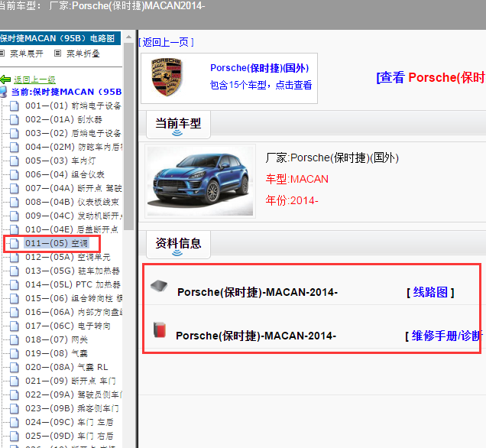
Task: Click the blue Macan car thumbnail
Action: click(200, 181)
